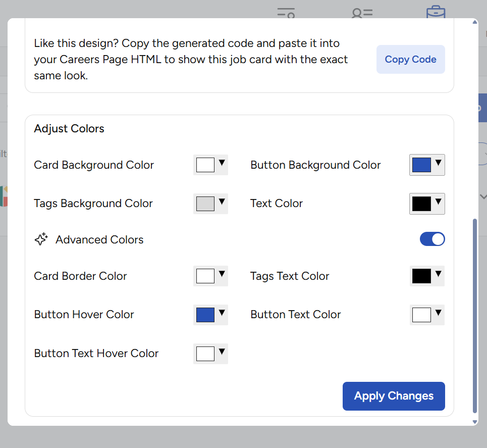This screenshot has width=487, height=448.
Task: Click the sparkle icon beside Advanced Colors
Action: (41, 239)
